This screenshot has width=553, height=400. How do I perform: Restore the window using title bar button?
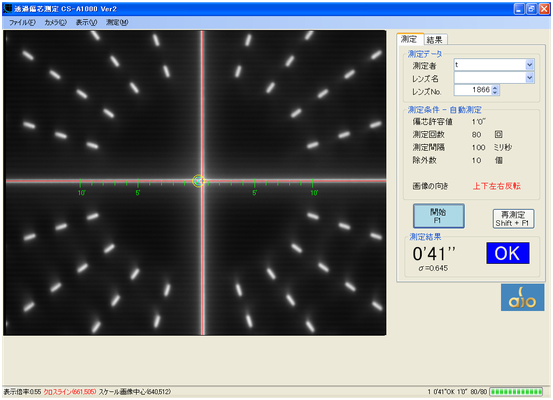click(x=531, y=9)
